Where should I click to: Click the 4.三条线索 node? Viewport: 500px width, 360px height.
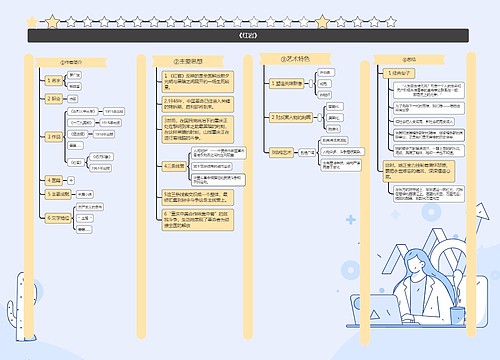174,166
